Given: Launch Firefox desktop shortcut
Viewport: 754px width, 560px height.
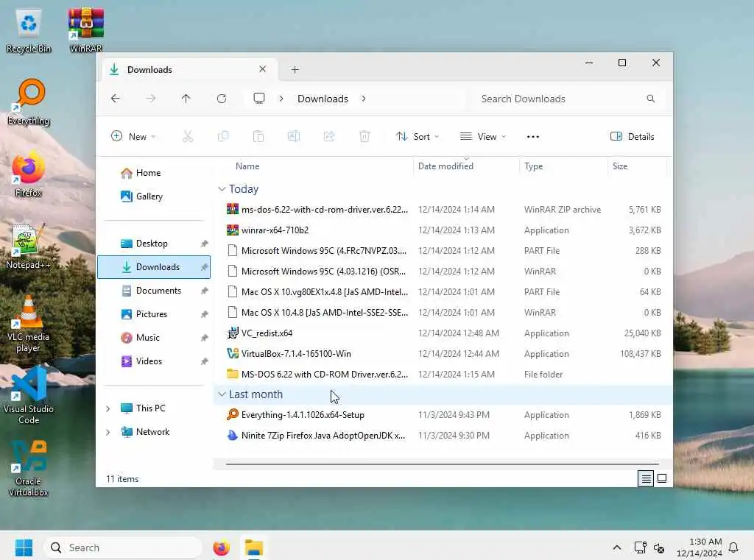Looking at the screenshot, I should tap(29, 174).
